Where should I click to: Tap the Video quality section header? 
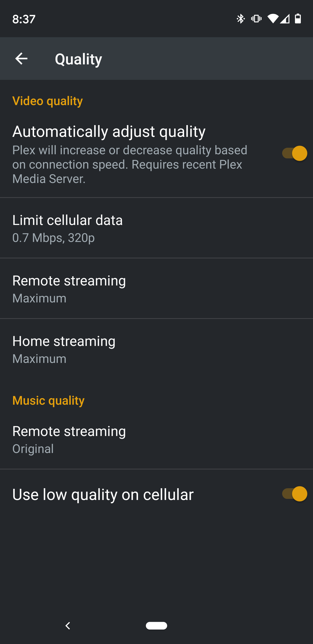pos(47,101)
